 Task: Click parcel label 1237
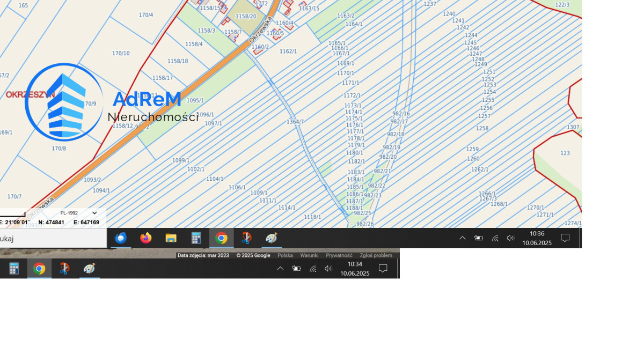[x=430, y=4]
